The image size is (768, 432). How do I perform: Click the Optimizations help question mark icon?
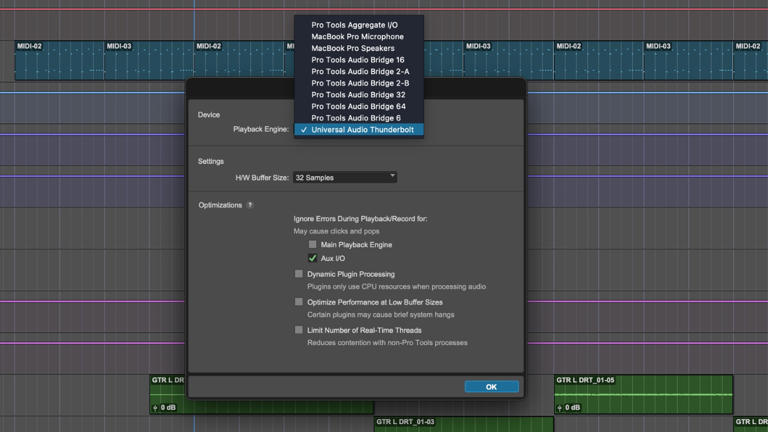point(250,205)
